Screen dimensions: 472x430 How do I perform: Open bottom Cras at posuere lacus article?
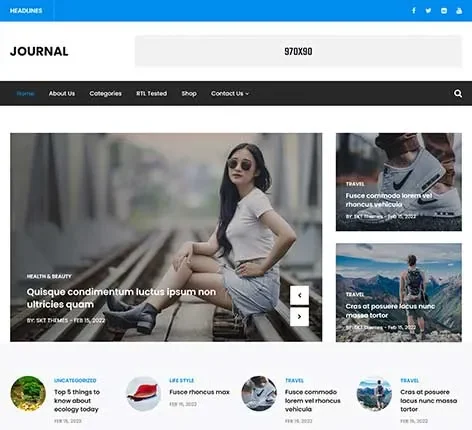point(429,401)
